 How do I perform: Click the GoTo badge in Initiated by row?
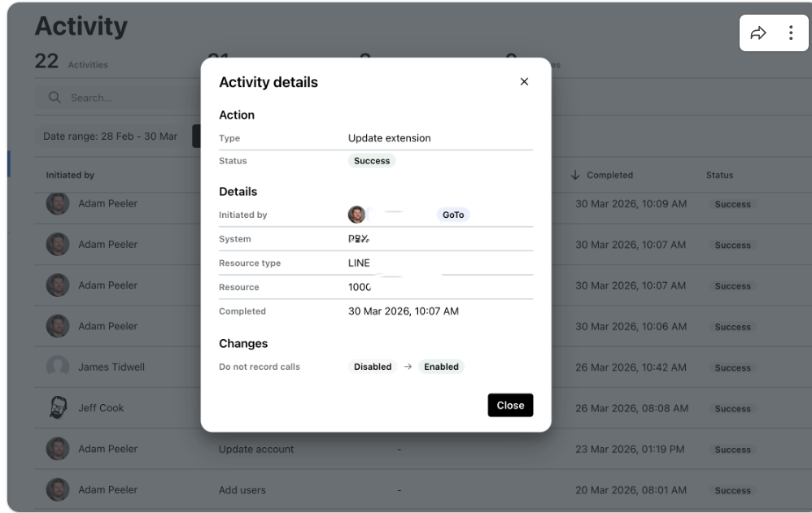pos(453,215)
